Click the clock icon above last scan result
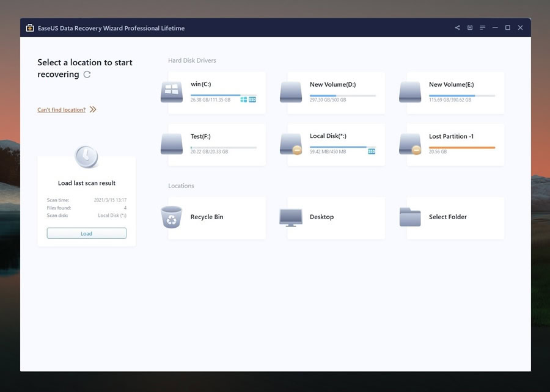550x392 pixels. pos(86,156)
